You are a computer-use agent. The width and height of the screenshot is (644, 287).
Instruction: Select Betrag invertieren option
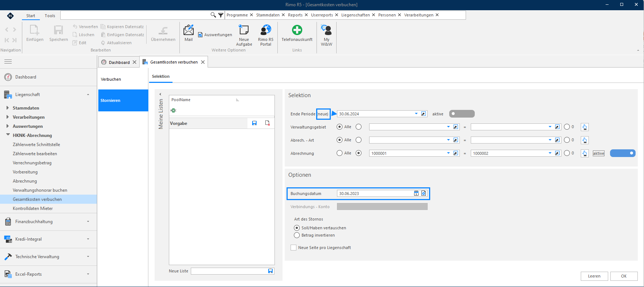[297, 235]
